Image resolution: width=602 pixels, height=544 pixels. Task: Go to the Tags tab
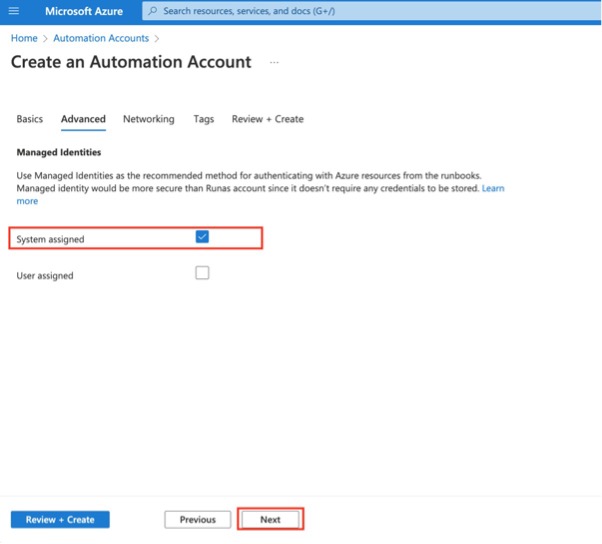point(203,119)
